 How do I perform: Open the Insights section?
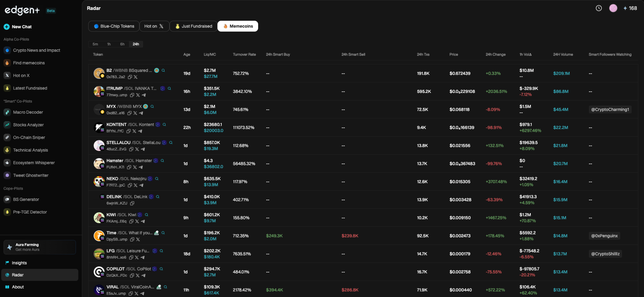tap(19, 263)
